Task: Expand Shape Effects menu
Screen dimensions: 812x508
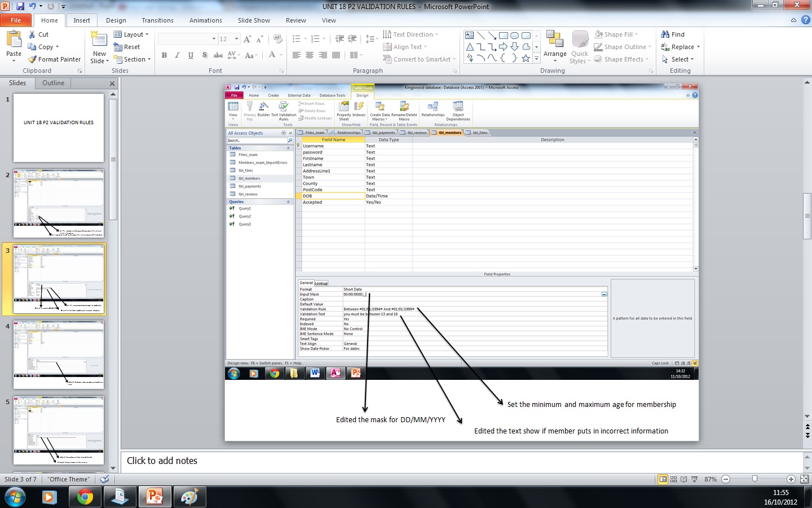Action: click(x=621, y=59)
